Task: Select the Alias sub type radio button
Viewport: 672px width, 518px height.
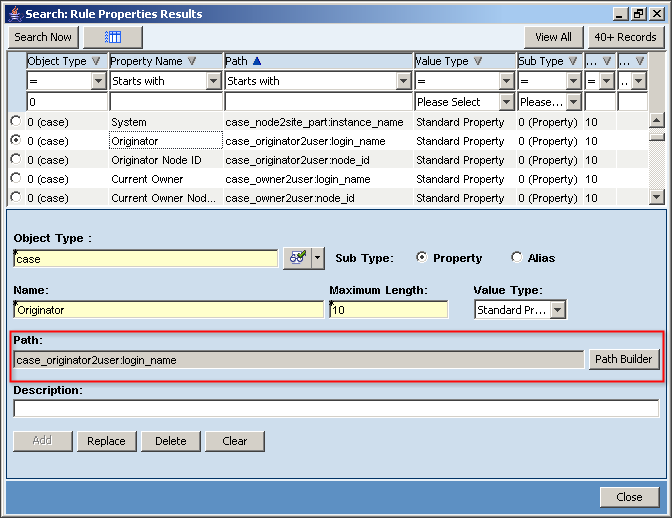Action: click(x=517, y=258)
